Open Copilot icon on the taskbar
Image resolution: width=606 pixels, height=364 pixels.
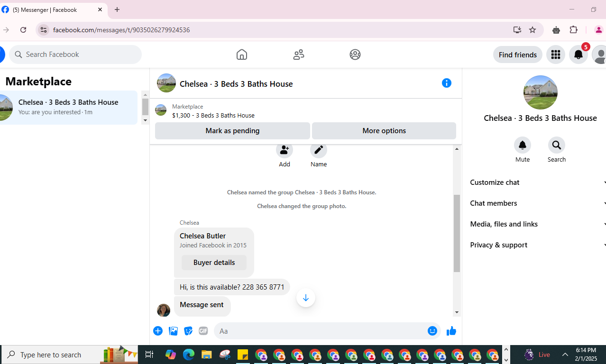coord(171,355)
